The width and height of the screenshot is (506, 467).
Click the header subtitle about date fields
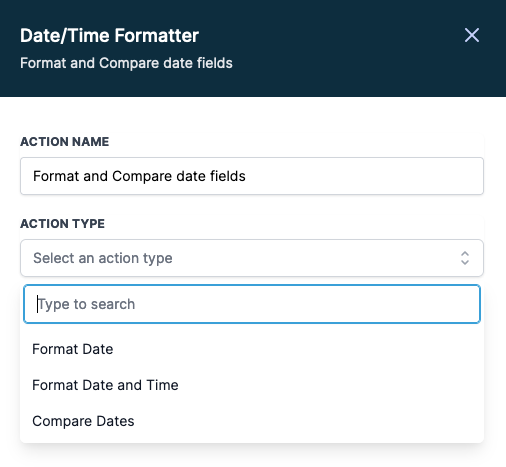coord(126,63)
